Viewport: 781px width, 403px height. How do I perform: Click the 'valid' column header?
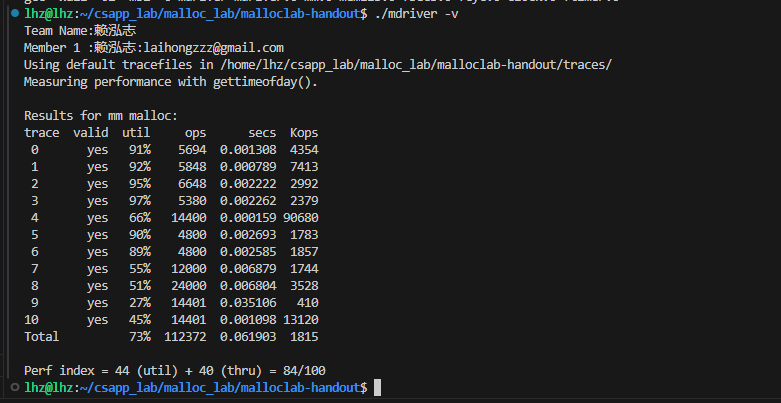coord(90,133)
